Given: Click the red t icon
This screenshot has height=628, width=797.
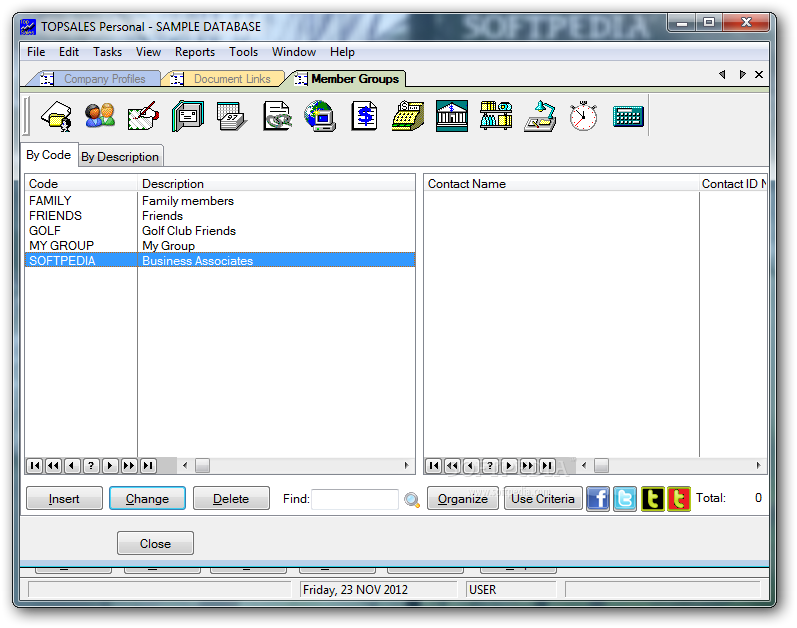Looking at the screenshot, I should click(679, 498).
